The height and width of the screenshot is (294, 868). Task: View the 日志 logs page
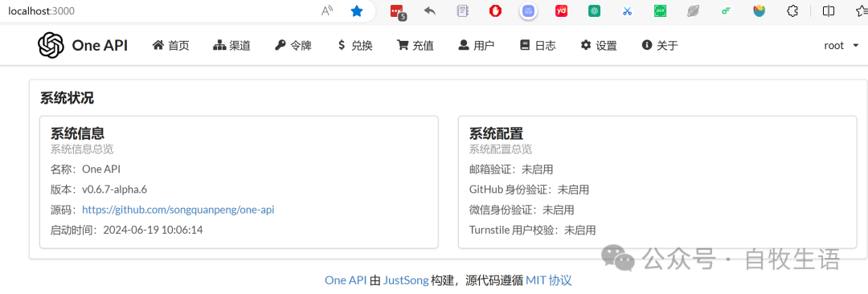tap(538, 46)
